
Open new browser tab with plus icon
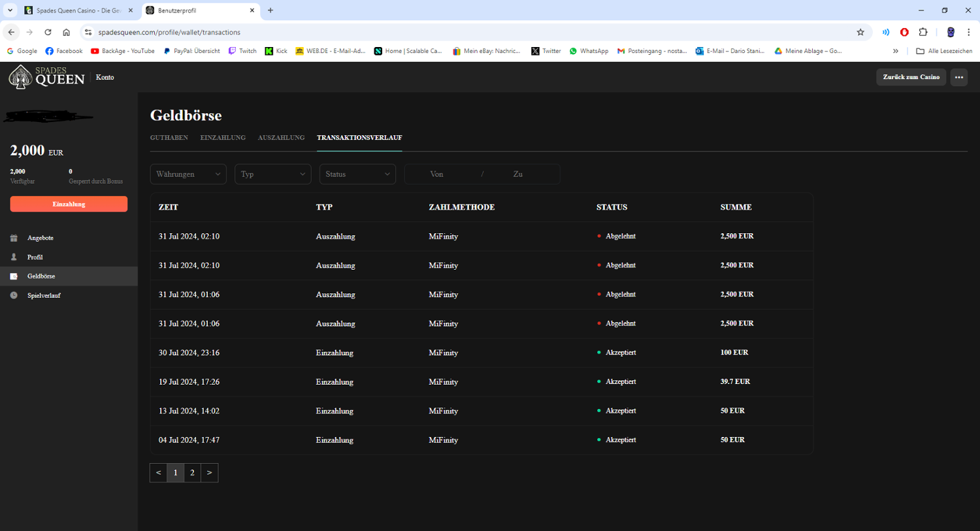coord(270,10)
